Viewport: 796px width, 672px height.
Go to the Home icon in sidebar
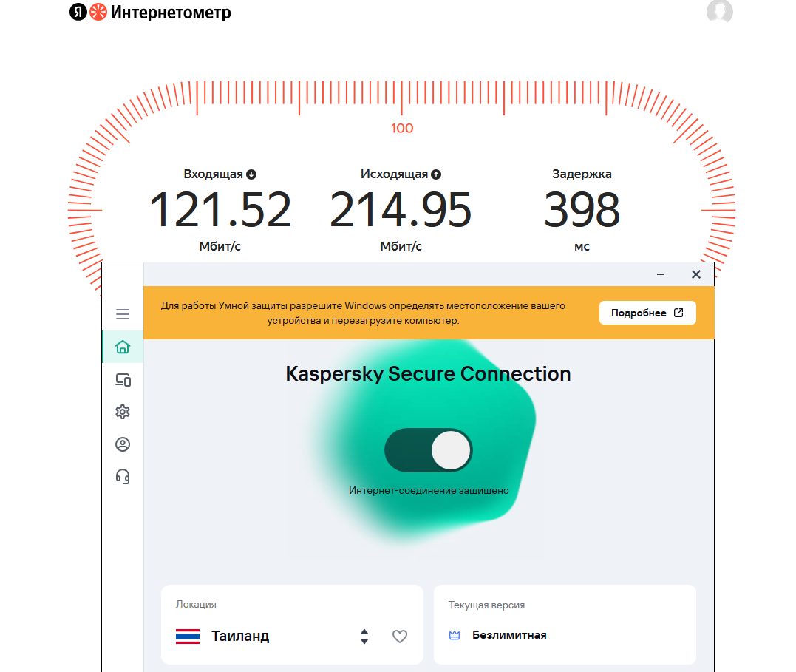coord(123,347)
